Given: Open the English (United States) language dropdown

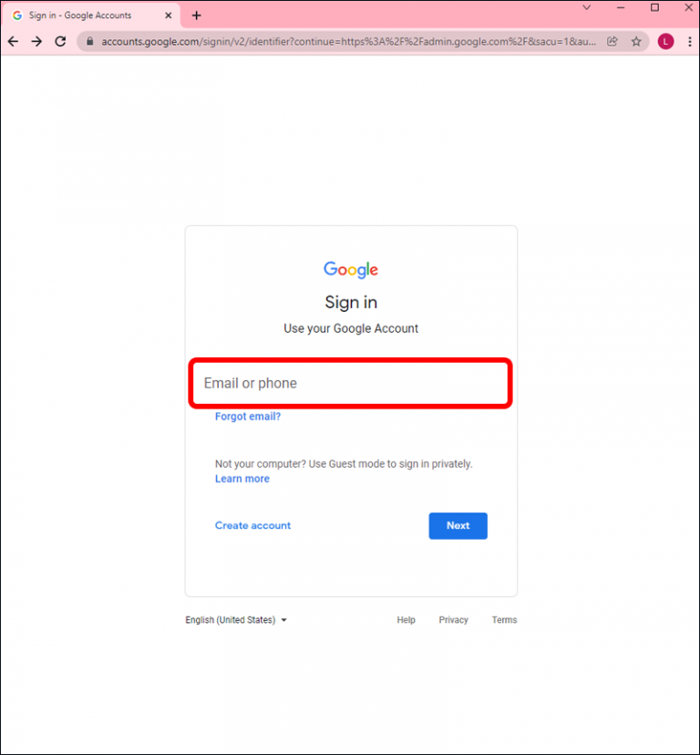Looking at the screenshot, I should click(x=235, y=619).
